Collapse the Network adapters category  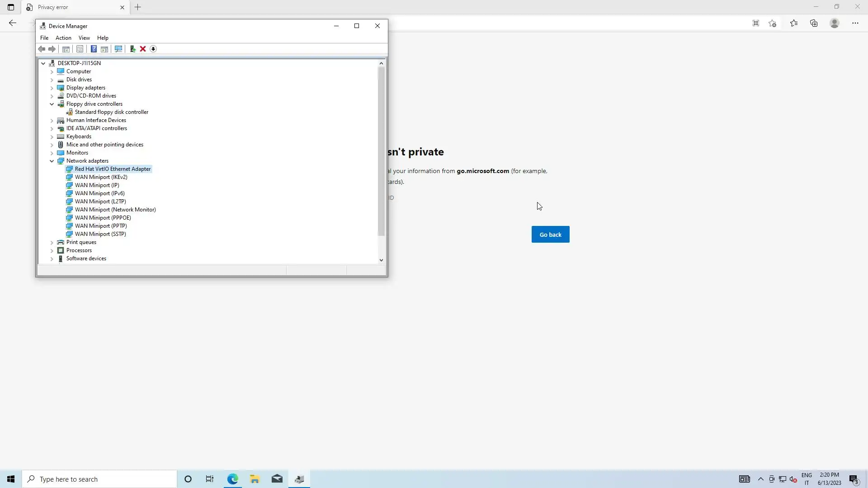tap(52, 161)
